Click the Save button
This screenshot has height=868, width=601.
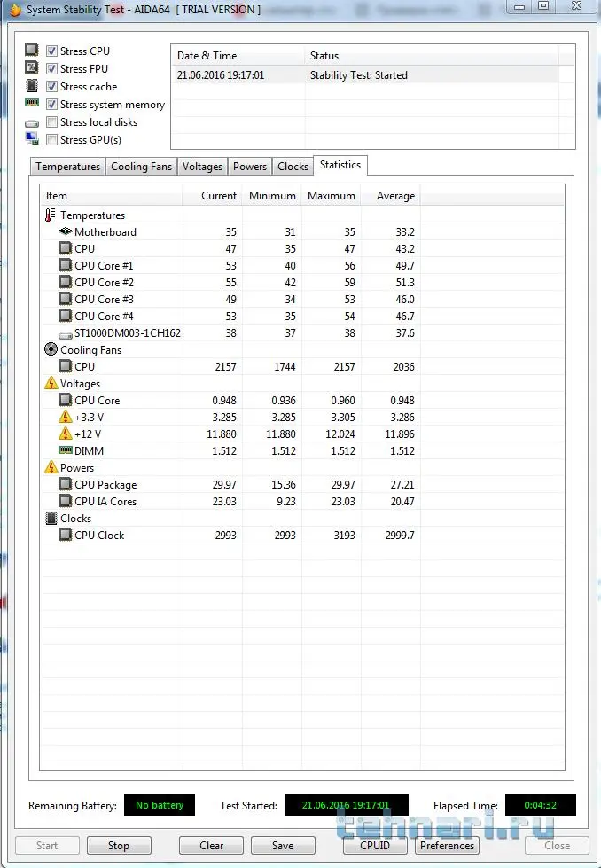283,845
